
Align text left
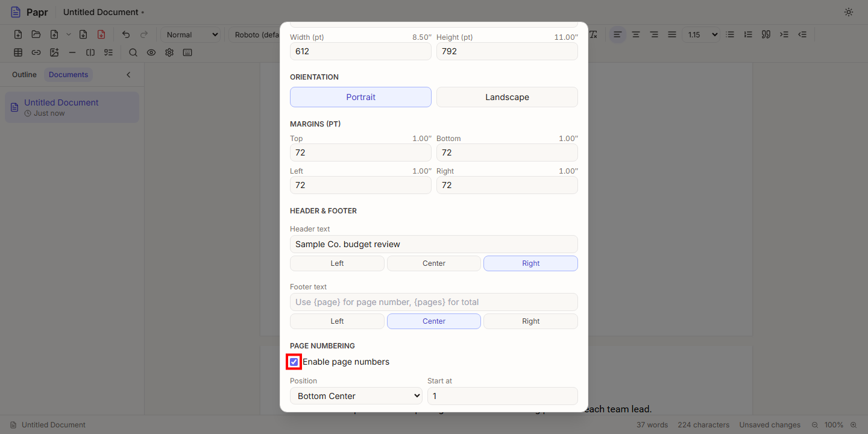pyautogui.click(x=617, y=34)
